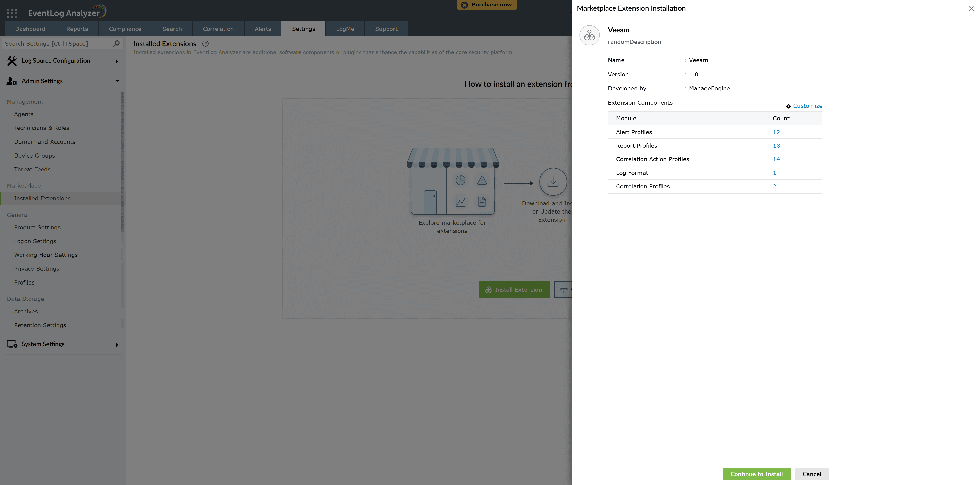Image resolution: width=980 pixels, height=485 pixels.
Task: Click the sidebar vertical scrollbar
Action: [122, 162]
